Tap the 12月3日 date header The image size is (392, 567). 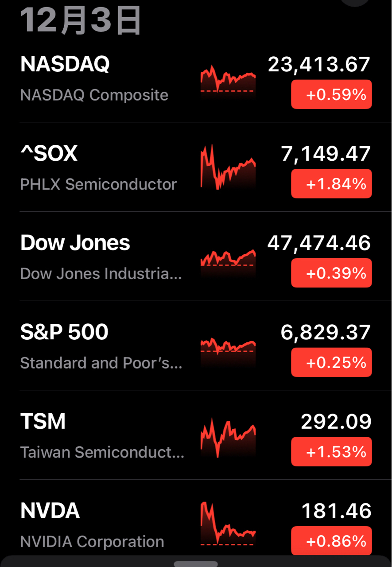[81, 20]
